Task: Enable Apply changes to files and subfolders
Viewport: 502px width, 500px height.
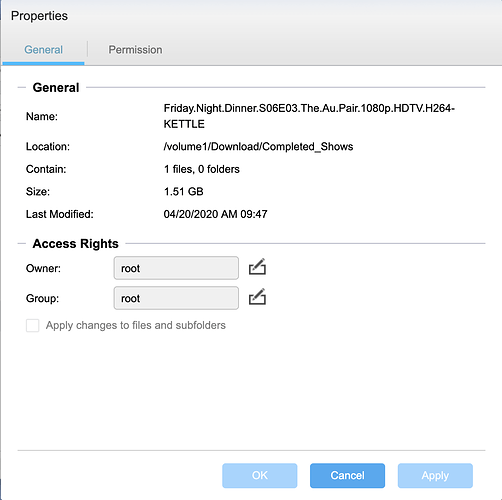Action: (33, 325)
